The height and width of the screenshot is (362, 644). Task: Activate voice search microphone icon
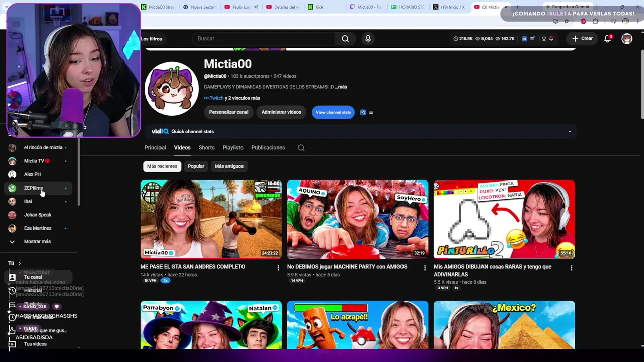point(368,39)
